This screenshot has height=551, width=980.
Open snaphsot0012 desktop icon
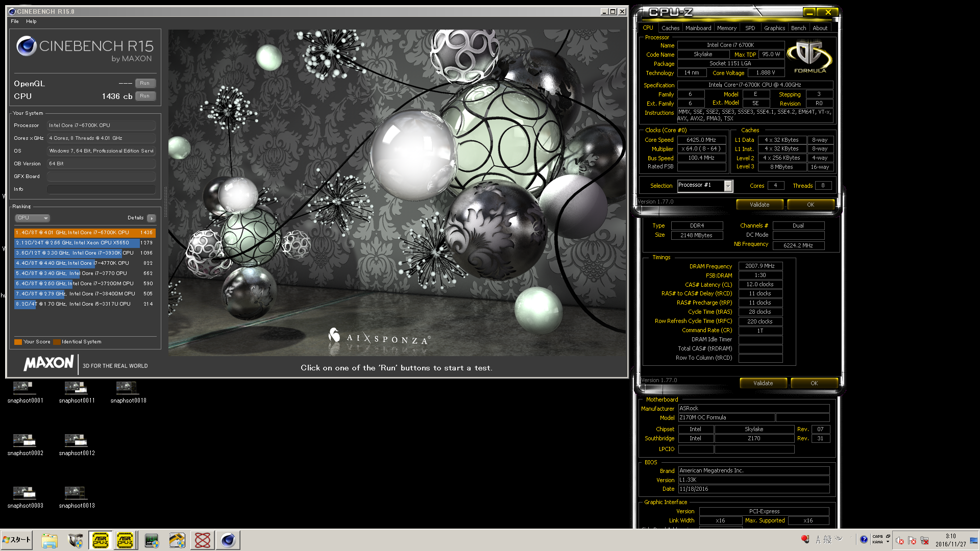pos(77,445)
